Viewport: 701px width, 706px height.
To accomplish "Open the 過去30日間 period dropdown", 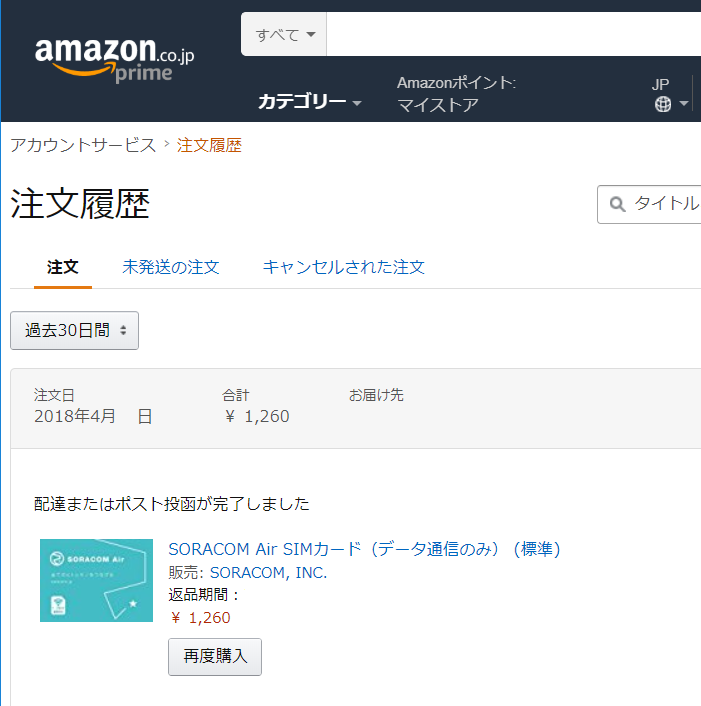I will pos(74,330).
